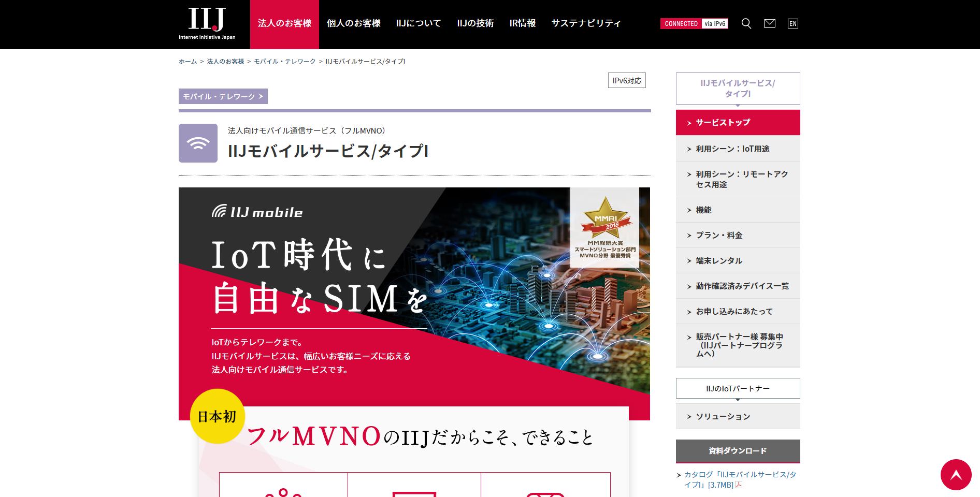Click the IIJのIoTパートナー sidebar header

click(x=738, y=388)
